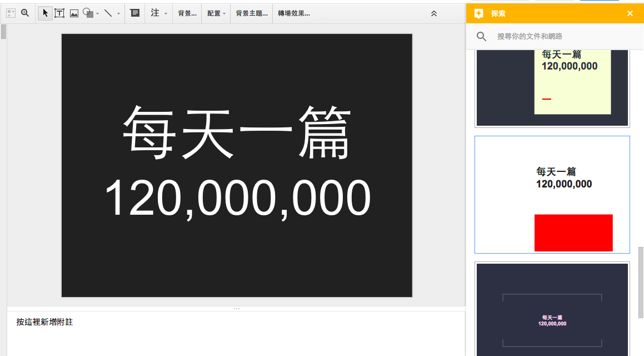Click the add comment icon

[134, 13]
